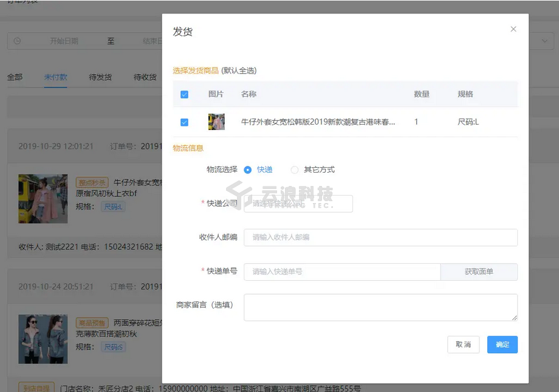The width and height of the screenshot is (559, 392).
Task: Open the denim jacket order thumbnail
Action: point(43,339)
